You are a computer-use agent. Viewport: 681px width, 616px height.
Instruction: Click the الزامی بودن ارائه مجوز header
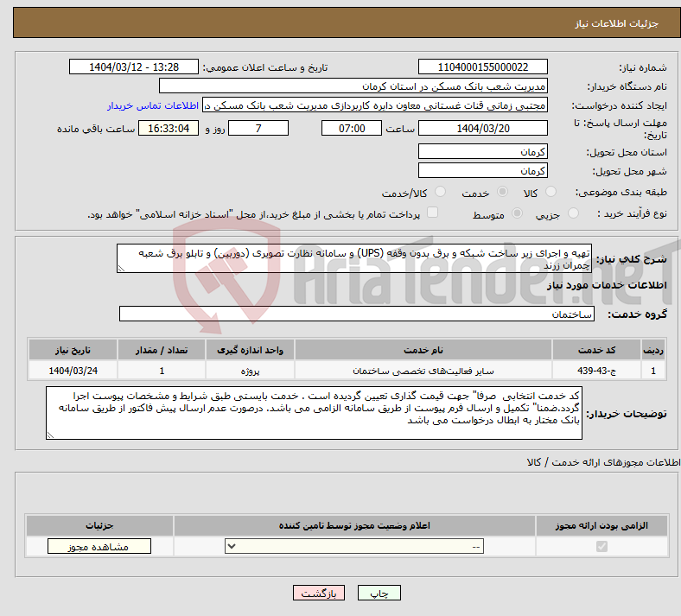pyautogui.click(x=601, y=525)
